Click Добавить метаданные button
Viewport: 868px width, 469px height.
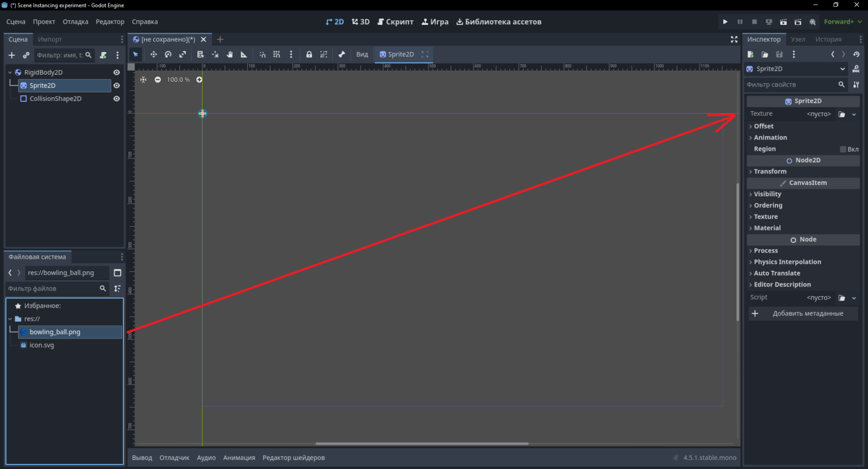point(803,314)
